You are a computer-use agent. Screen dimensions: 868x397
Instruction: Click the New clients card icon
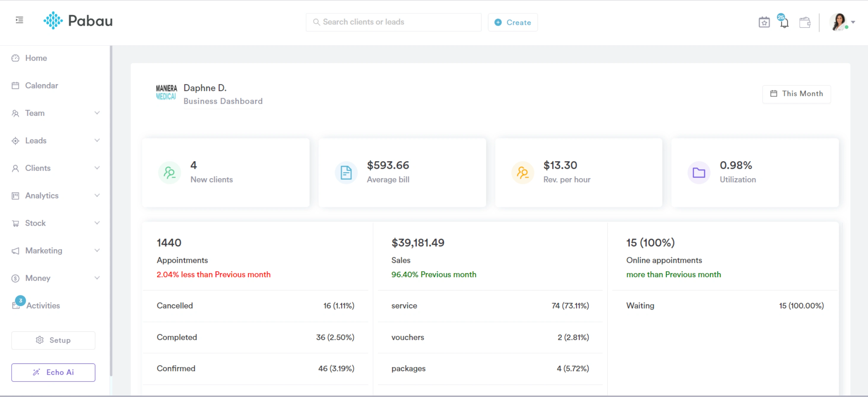click(x=170, y=173)
